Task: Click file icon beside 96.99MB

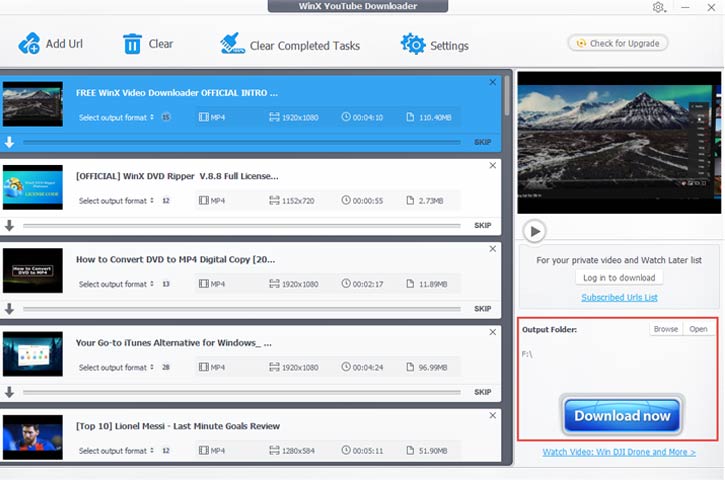Action: tap(410, 367)
